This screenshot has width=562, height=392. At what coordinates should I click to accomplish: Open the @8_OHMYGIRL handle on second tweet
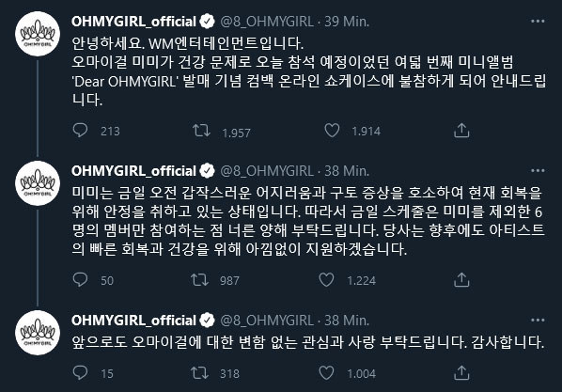click(267, 171)
